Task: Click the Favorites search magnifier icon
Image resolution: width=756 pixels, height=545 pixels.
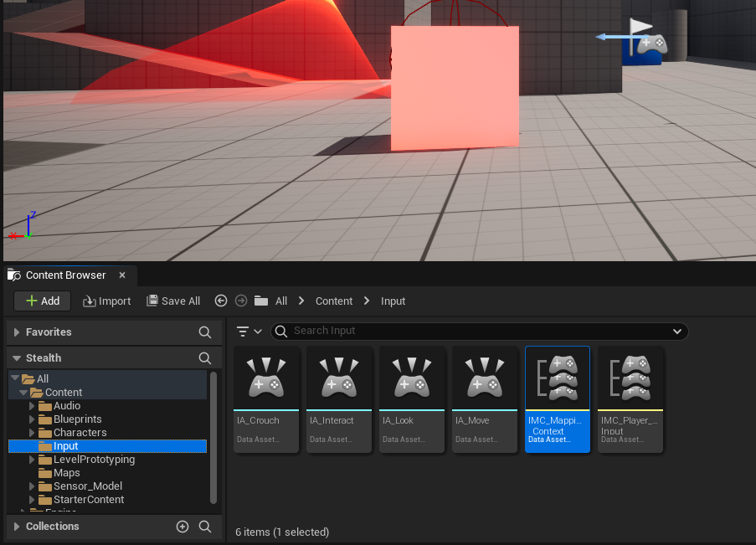Action: click(204, 332)
